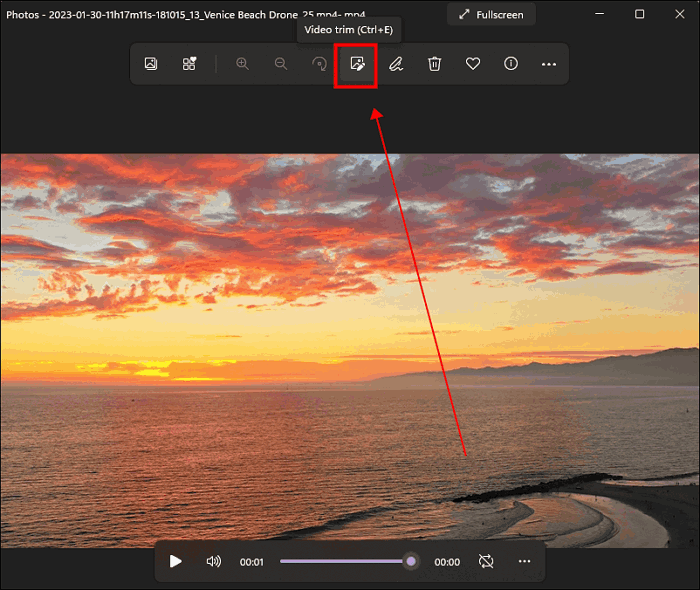Click the elapsed time 00:01 label
The height and width of the screenshot is (590, 700).
tap(252, 562)
